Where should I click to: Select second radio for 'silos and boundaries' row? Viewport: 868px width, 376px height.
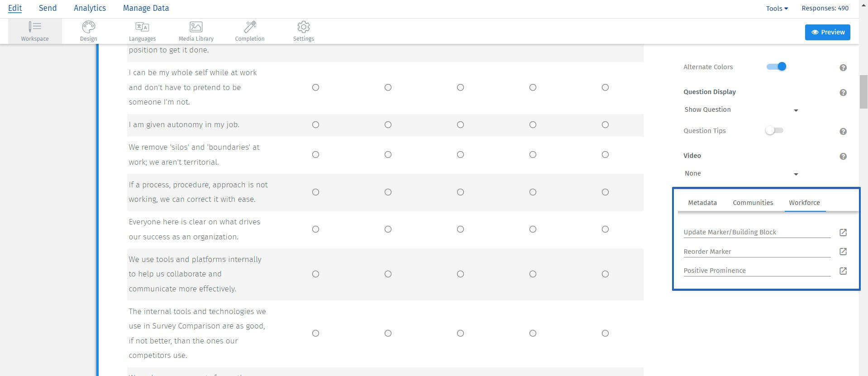pos(388,154)
